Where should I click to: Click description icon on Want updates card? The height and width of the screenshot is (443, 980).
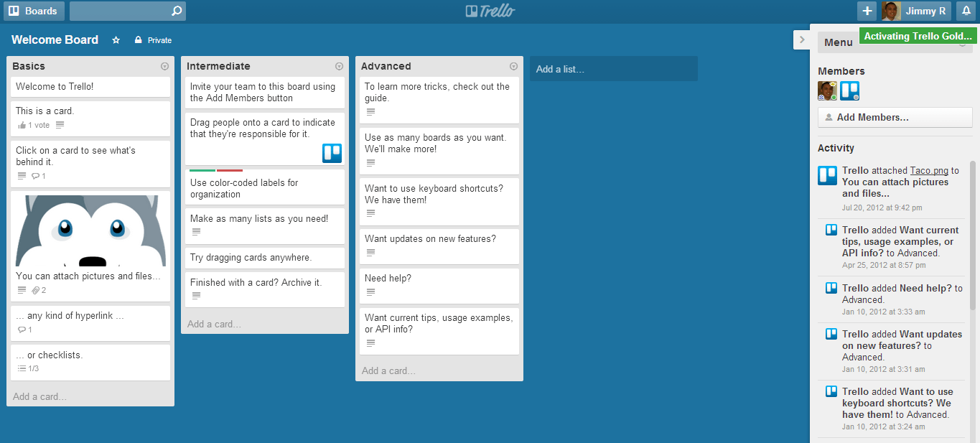coord(371,253)
